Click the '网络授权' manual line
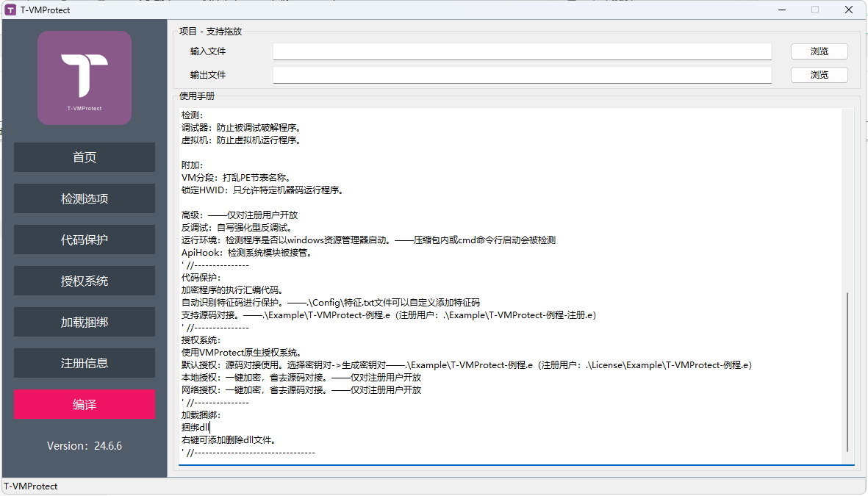868x496 pixels. pyautogui.click(x=301, y=390)
